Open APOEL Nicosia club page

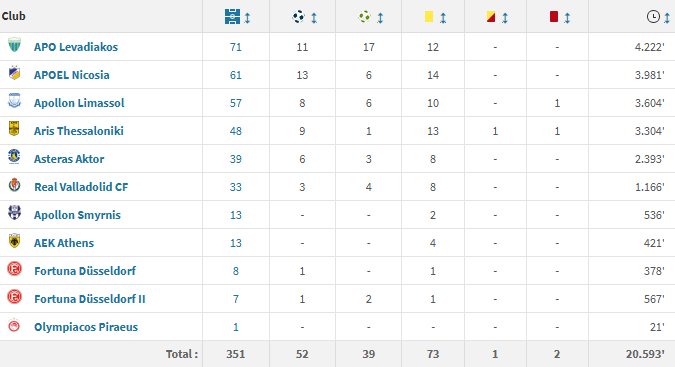[x=71, y=75]
